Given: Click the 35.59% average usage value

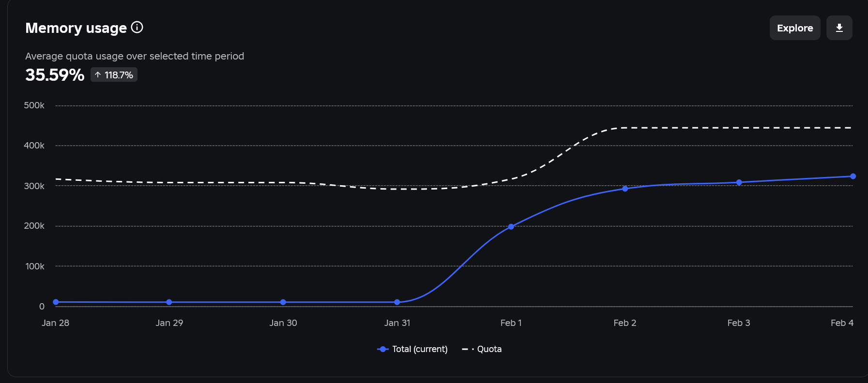Looking at the screenshot, I should click(55, 75).
